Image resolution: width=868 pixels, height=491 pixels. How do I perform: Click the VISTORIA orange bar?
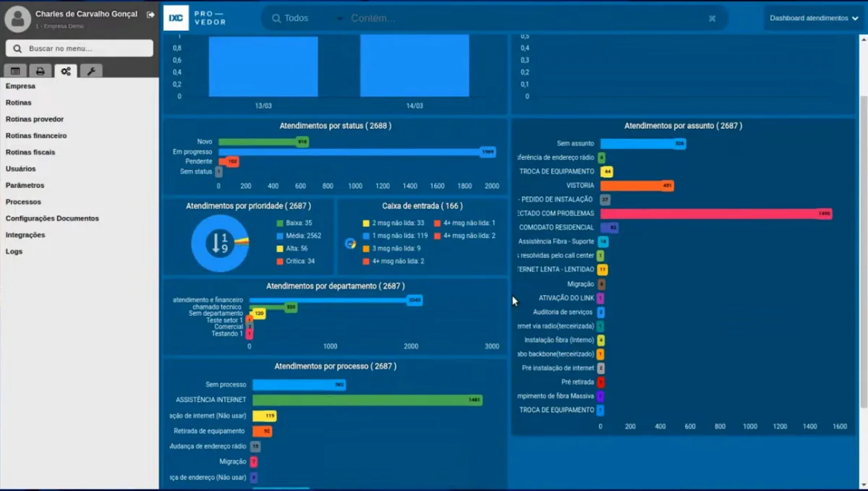pos(637,186)
